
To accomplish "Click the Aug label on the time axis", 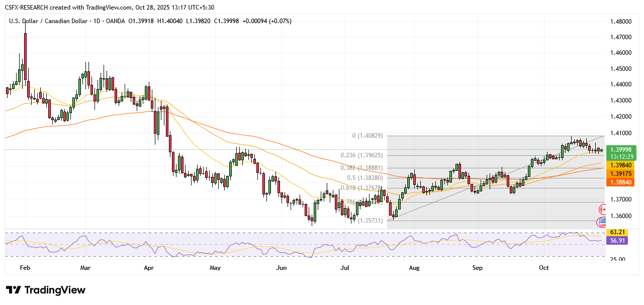I will point(414,268).
